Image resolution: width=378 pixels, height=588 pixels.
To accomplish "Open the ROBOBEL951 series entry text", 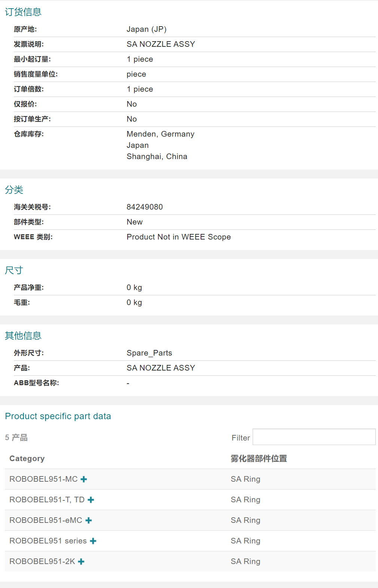I will [x=48, y=541].
